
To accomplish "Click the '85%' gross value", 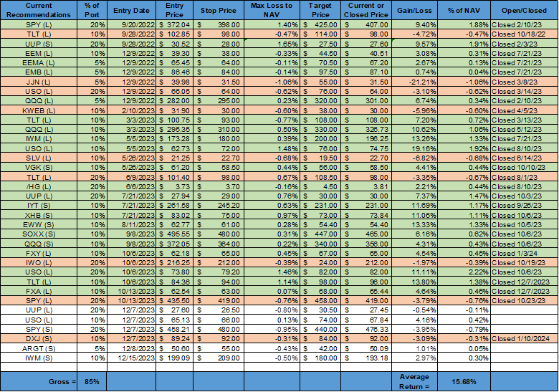I will (x=92, y=382).
